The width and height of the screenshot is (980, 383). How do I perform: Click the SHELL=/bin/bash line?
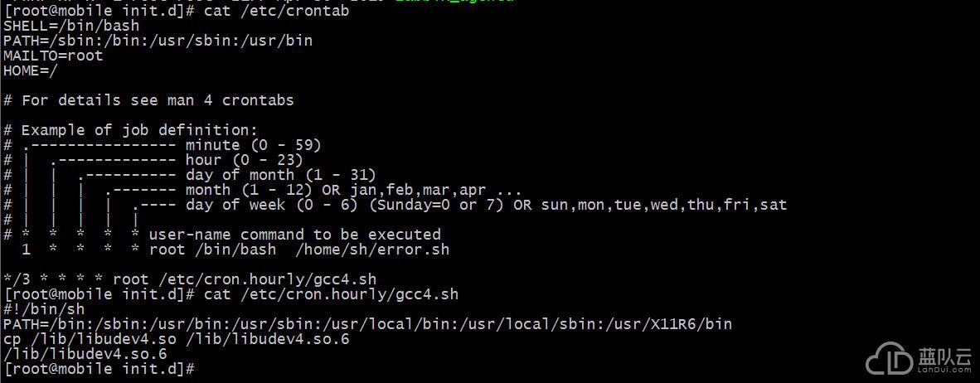click(x=71, y=27)
